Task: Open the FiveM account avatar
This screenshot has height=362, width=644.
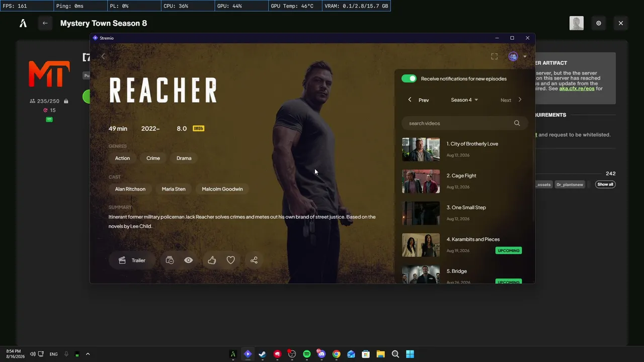Action: pos(577,23)
